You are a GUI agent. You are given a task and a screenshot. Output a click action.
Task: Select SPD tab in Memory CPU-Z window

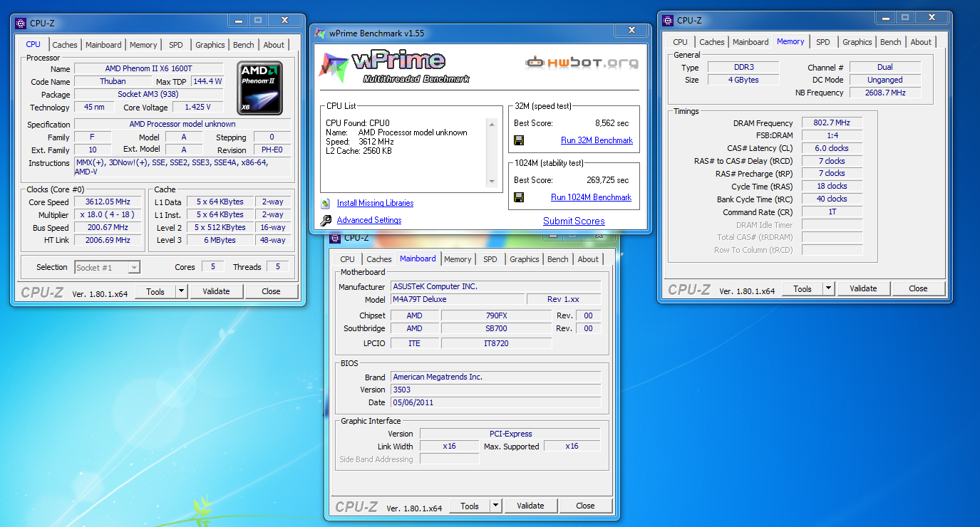(x=823, y=42)
